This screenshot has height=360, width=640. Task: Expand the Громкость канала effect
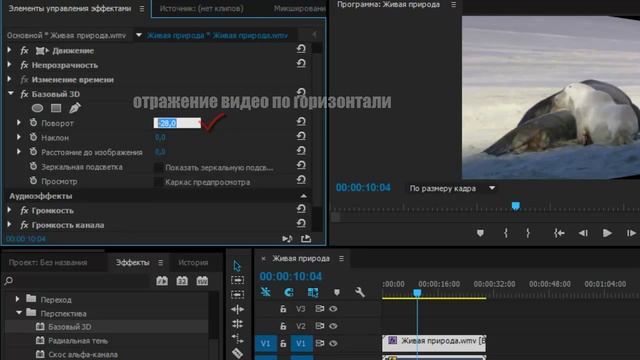pos(9,224)
